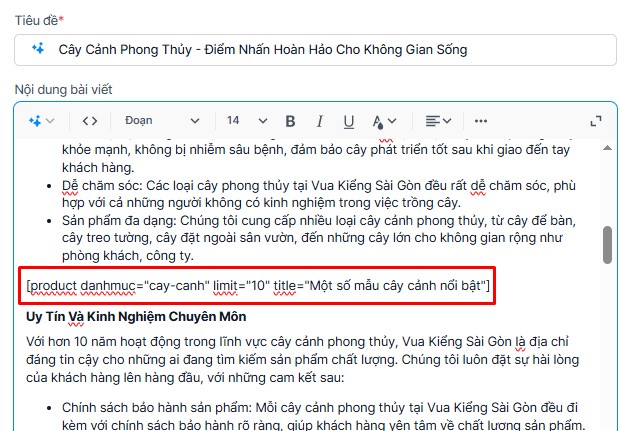Open the AI assistant dropdown in editor toolbar
Screen dimensions: 631x431
41,121
